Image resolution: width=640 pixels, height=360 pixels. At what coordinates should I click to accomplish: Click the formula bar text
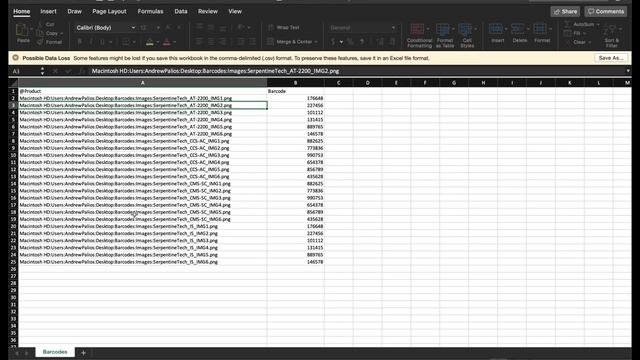point(215,71)
